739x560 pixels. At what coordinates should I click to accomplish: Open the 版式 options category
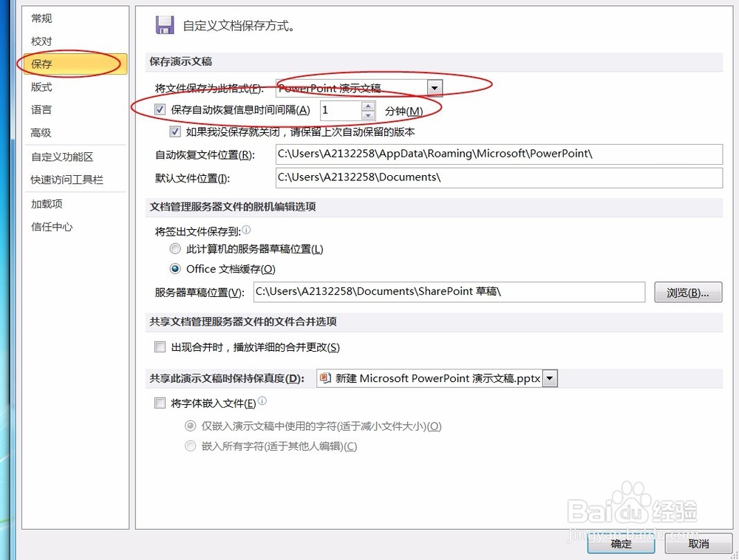41,87
